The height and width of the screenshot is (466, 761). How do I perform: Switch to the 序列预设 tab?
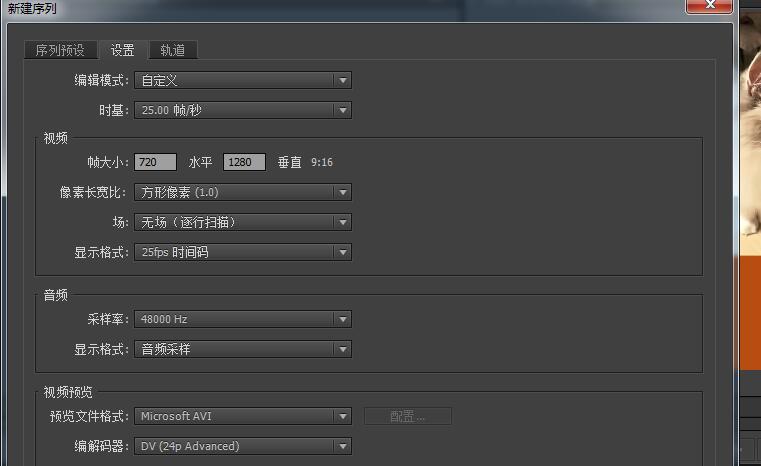(x=60, y=50)
